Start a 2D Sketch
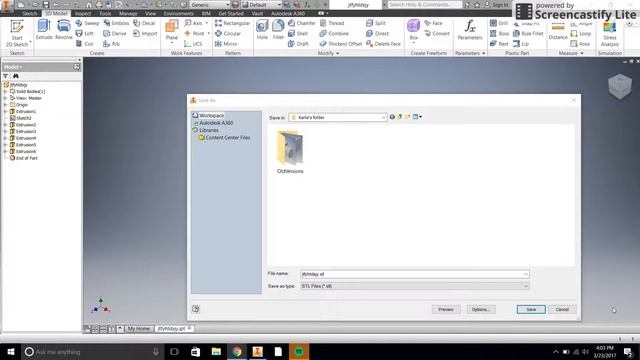Screen dimensions: 640x360 pos(17,33)
